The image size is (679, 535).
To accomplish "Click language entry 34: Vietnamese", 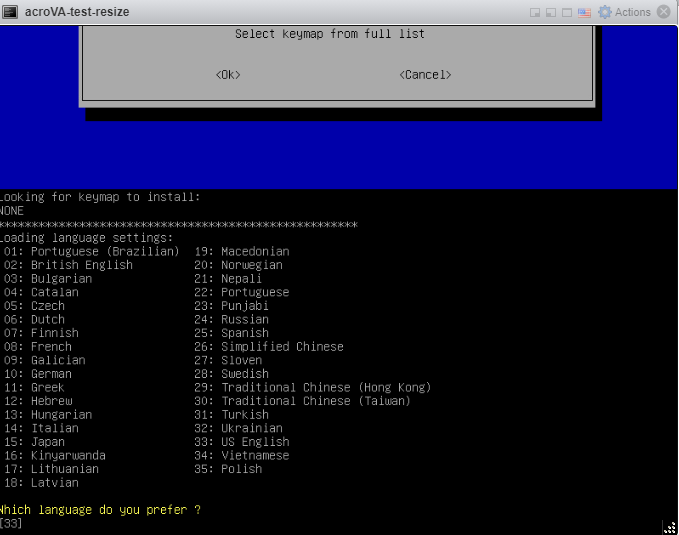I will pos(242,456).
